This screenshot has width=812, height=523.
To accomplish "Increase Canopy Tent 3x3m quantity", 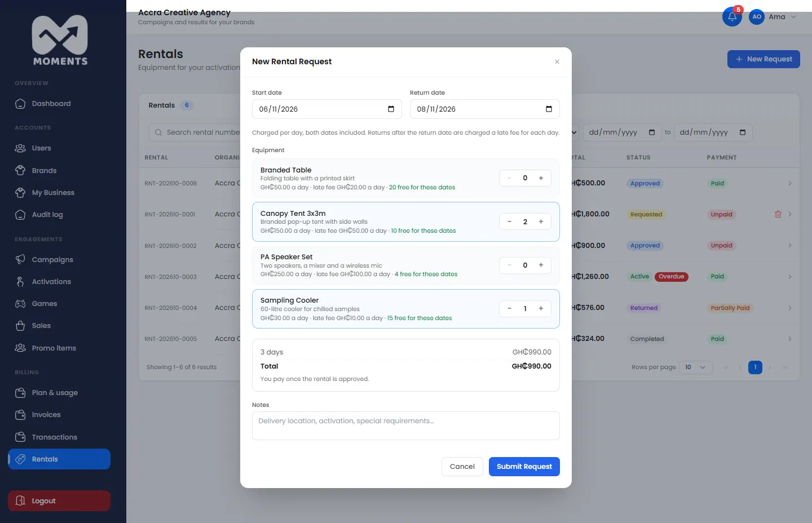I will 541,221.
